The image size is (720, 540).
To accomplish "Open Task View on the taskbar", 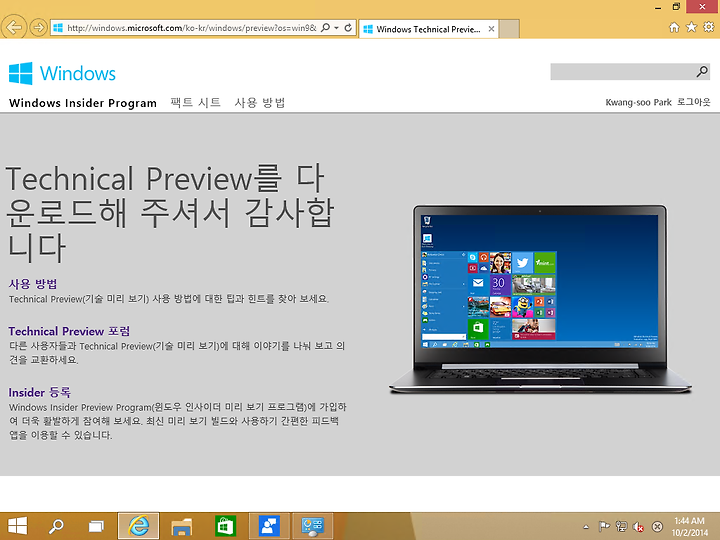I will pos(96,526).
